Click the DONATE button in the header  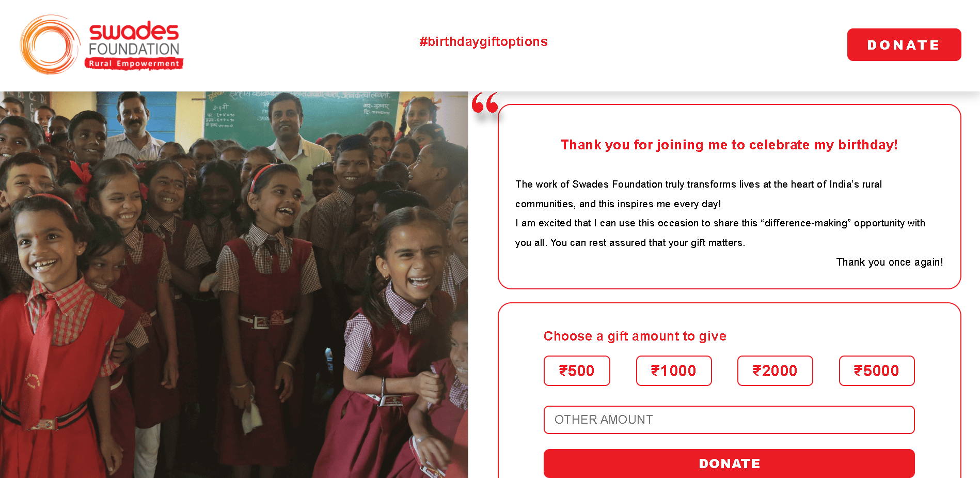(904, 45)
